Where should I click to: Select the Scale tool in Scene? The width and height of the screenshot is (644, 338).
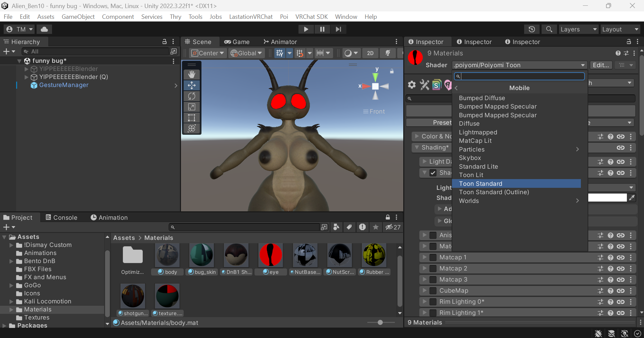[x=192, y=107]
